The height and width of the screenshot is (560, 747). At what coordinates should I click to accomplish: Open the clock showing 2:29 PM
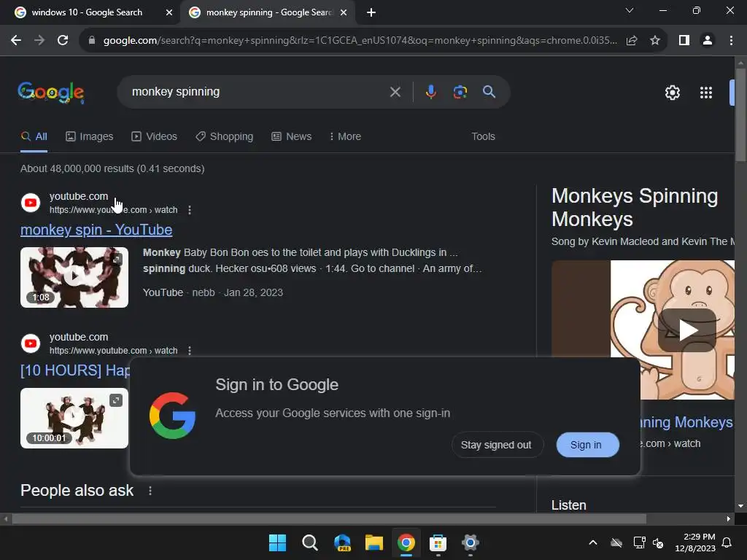coord(695,542)
